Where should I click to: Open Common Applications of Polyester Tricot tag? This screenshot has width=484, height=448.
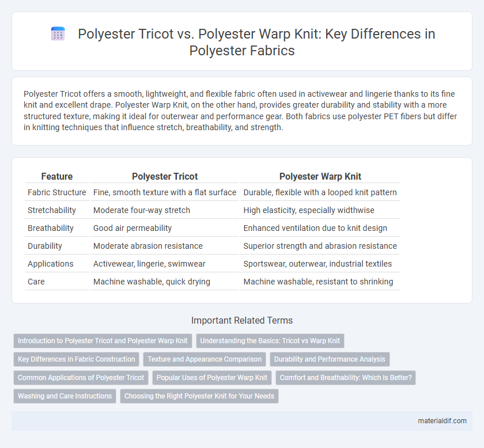[x=81, y=378]
